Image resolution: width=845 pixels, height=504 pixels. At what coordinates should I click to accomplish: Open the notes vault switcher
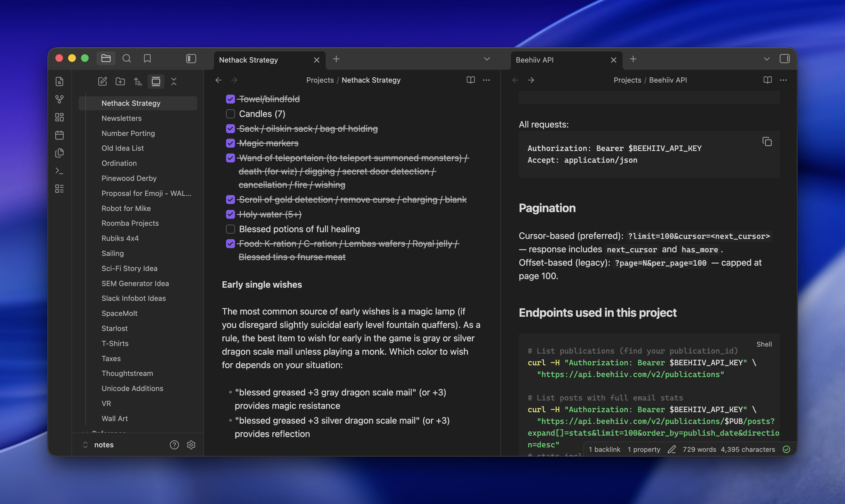(x=98, y=445)
